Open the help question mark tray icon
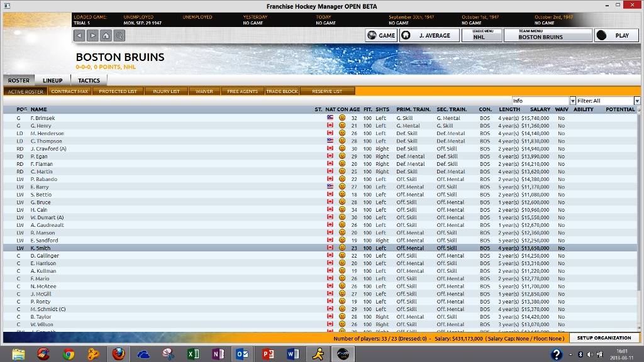Viewport: 644px width, 362px height. (x=556, y=354)
